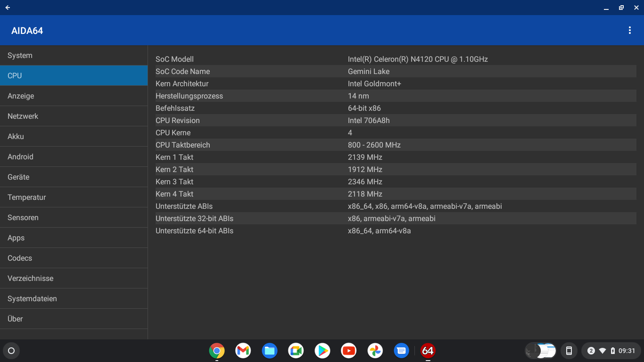The width and height of the screenshot is (644, 362).
Task: Launch Google Meet from the shelf
Action: (296, 351)
